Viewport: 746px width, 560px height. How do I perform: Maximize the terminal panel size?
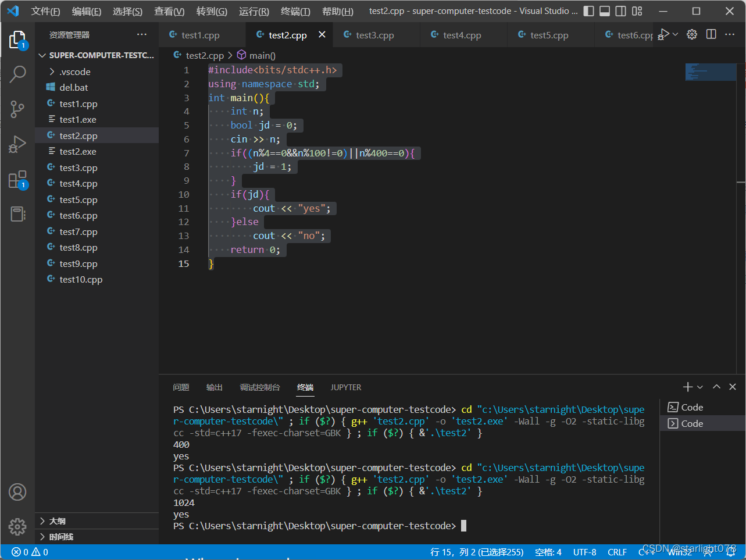[716, 387]
